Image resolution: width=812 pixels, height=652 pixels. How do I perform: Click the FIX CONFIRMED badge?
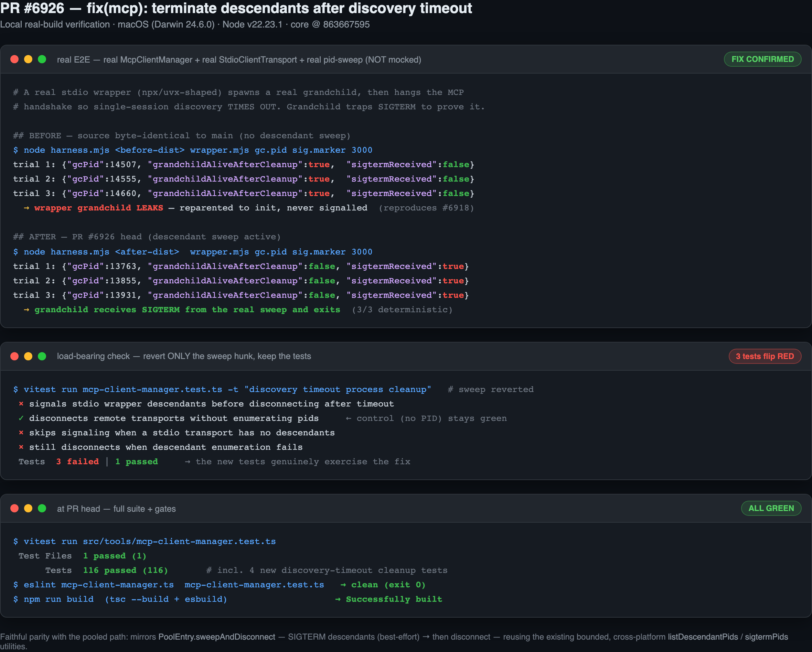(x=762, y=59)
